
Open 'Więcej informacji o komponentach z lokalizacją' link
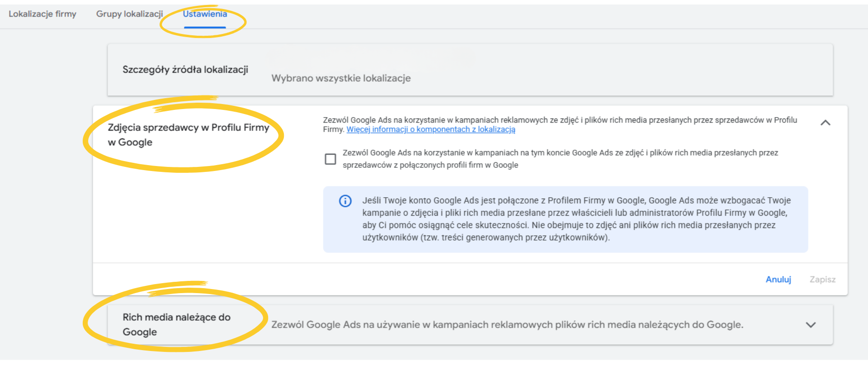(430, 130)
